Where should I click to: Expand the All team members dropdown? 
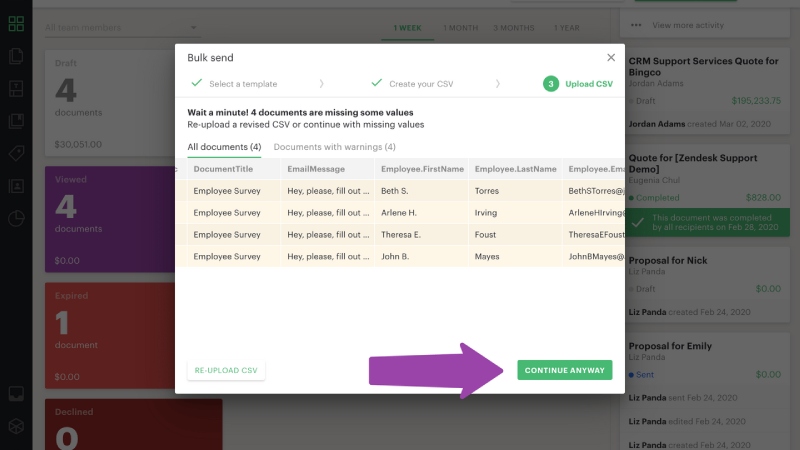(121, 27)
